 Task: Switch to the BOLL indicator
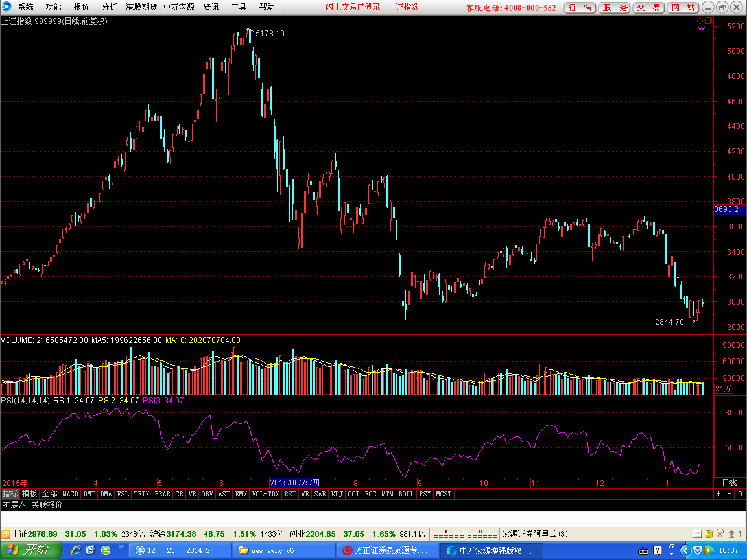tap(407, 494)
